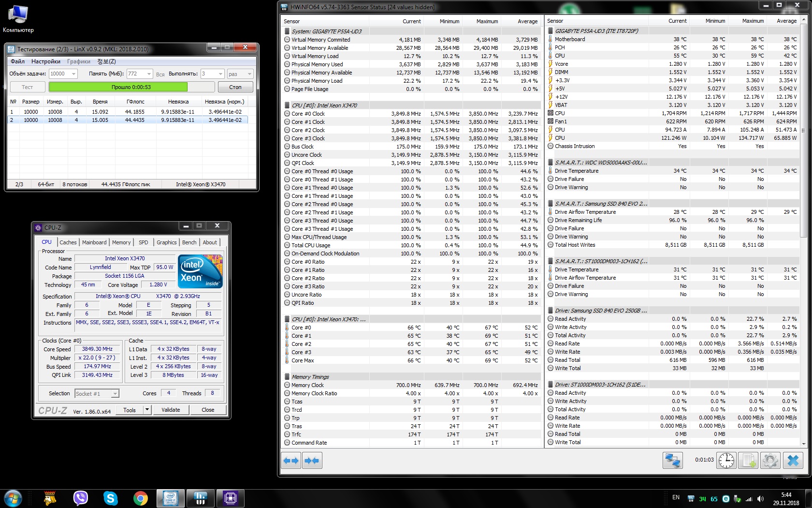The height and width of the screenshot is (508, 812).
Task: Open the Graphics tab in CPU-Z
Action: point(167,242)
